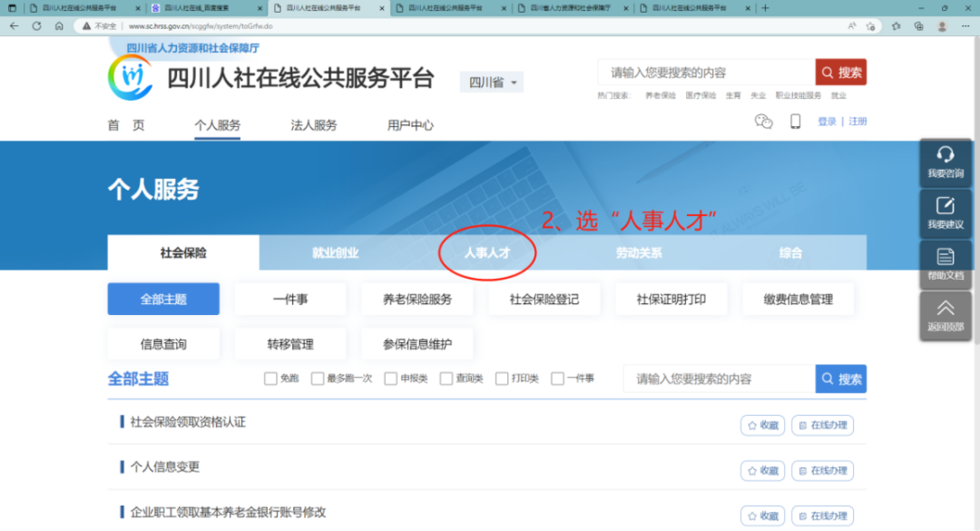Click the 我要建议 suggestion icon
The image size is (980, 531).
pyautogui.click(x=946, y=214)
